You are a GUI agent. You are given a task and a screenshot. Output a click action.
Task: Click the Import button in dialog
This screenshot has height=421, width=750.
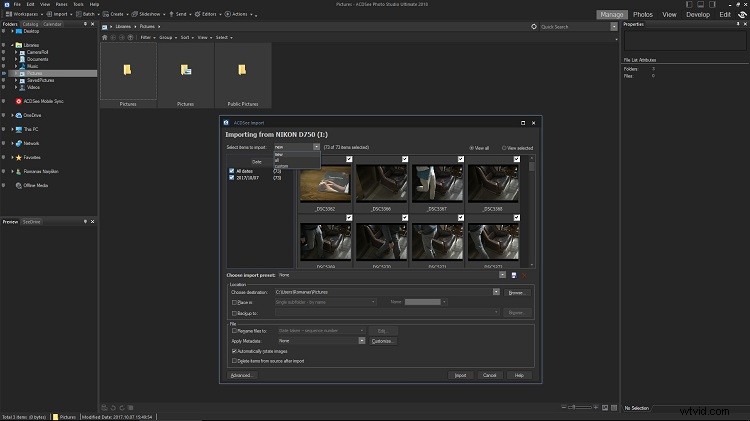[460, 375]
